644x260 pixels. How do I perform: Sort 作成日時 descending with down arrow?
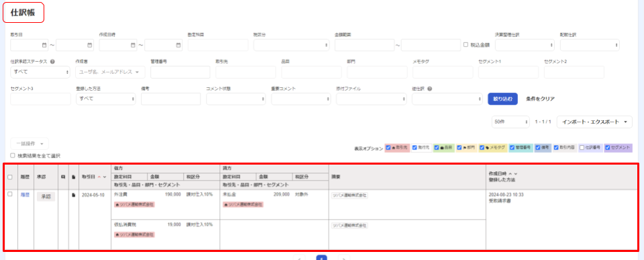515,173
